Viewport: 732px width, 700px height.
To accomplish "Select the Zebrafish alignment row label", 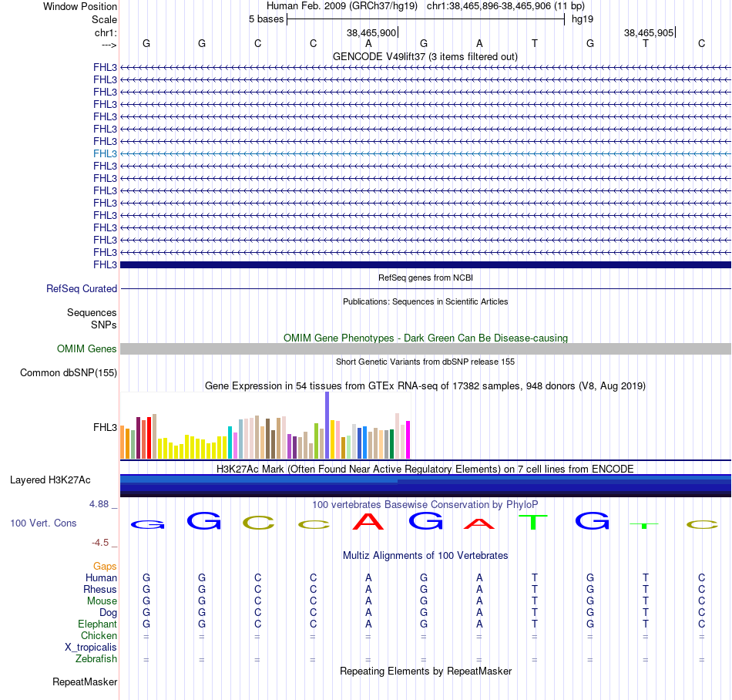I will coord(96,658).
